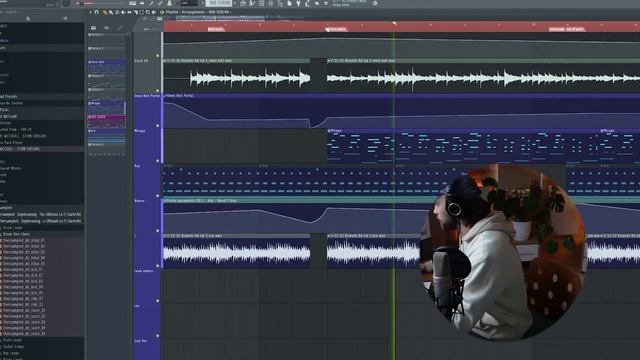Click the round icon at toolbar's right end
Screen dimensions: 640x360
375,3
